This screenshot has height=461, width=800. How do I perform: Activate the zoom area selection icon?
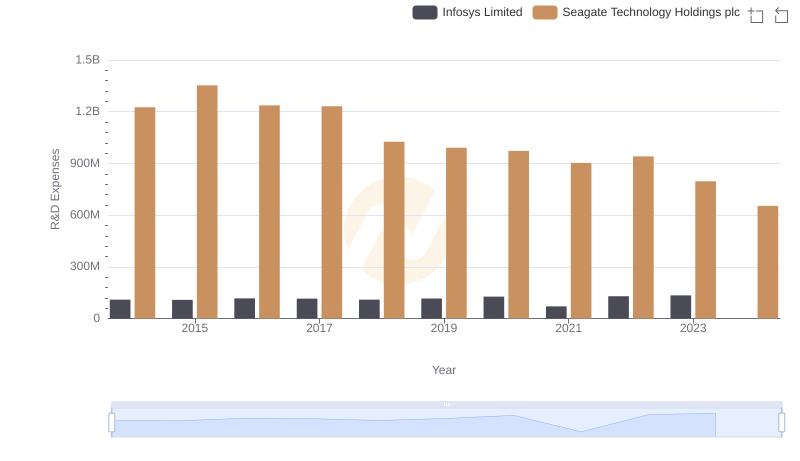click(x=756, y=15)
